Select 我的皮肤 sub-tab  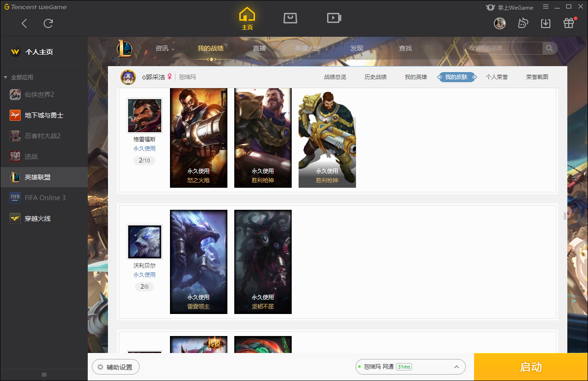pyautogui.click(x=456, y=77)
